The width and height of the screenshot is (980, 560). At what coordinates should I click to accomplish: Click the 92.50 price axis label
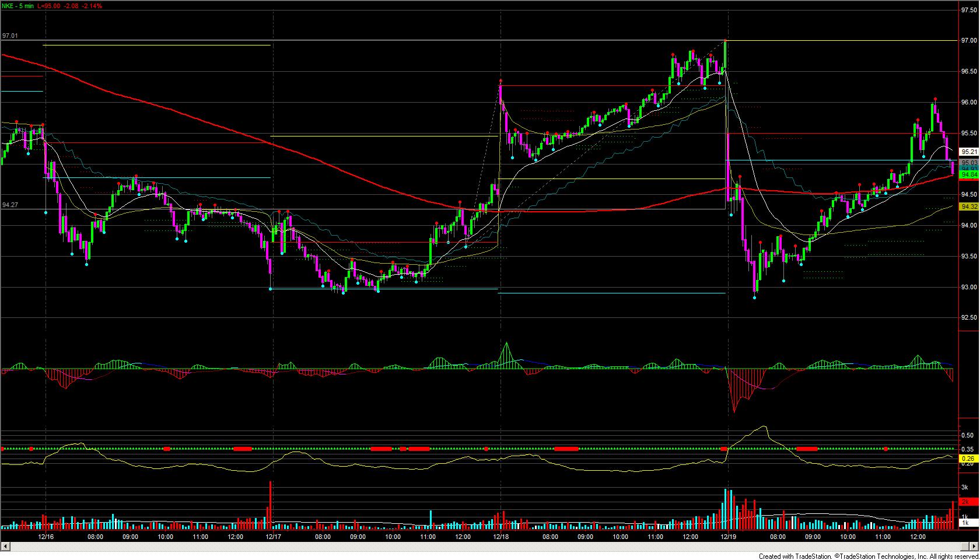click(x=969, y=317)
